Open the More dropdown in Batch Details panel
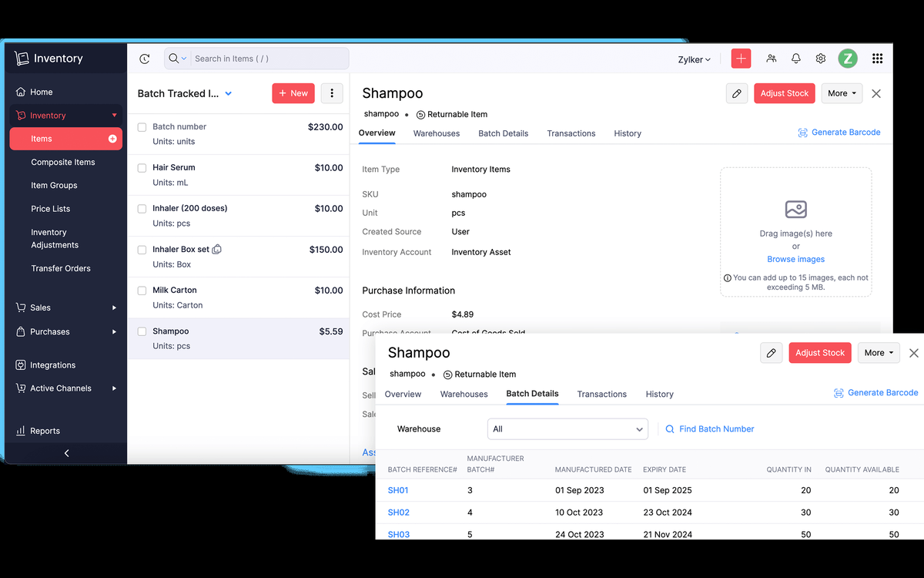Screen dimensions: 924x578 pos(879,353)
